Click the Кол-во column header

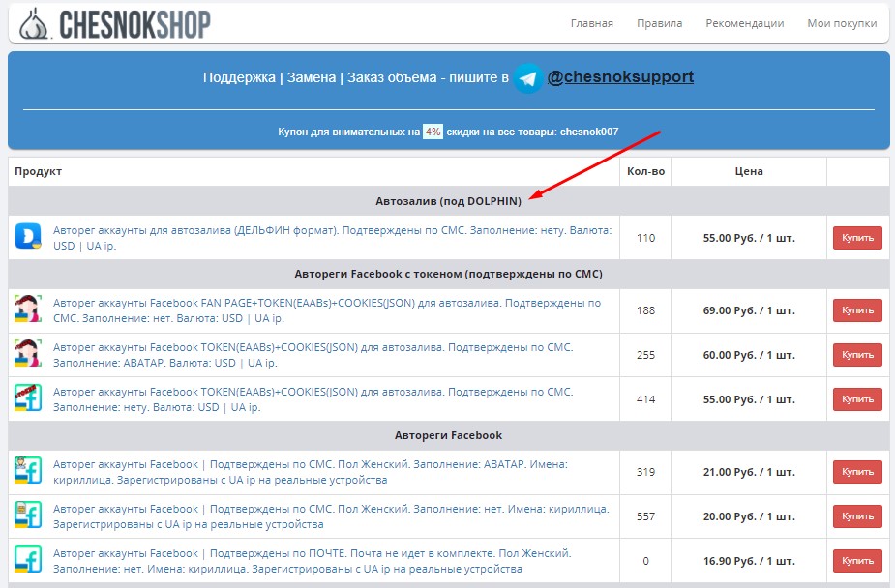tap(645, 171)
